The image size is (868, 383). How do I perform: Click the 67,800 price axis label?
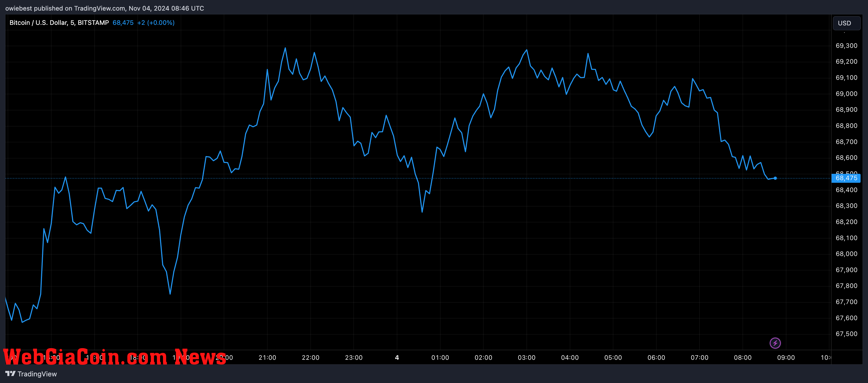click(x=846, y=286)
